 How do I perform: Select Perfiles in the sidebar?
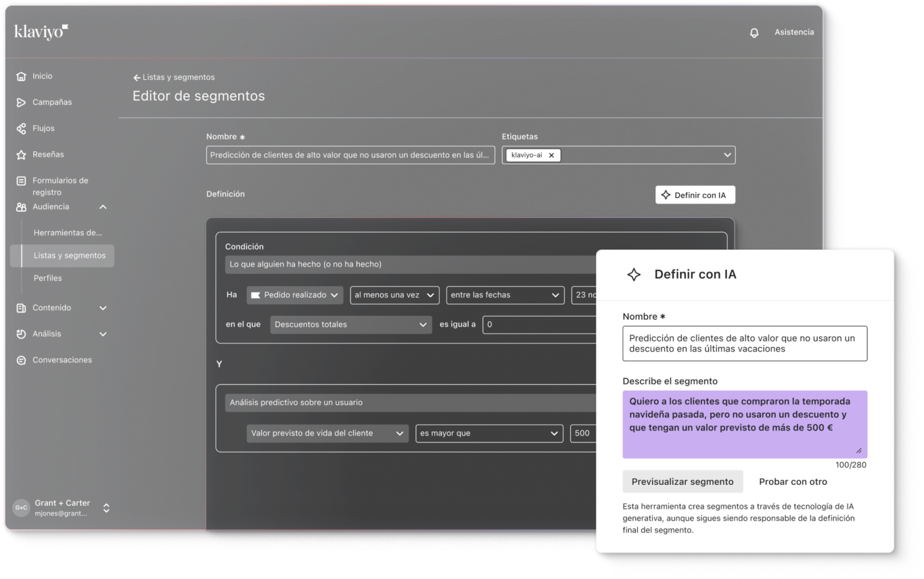coord(48,278)
